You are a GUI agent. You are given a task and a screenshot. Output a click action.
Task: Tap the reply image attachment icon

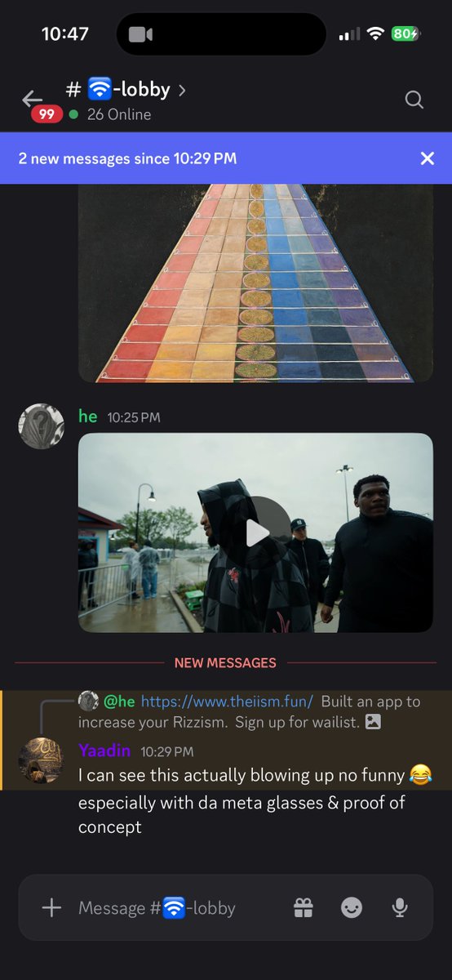373,722
